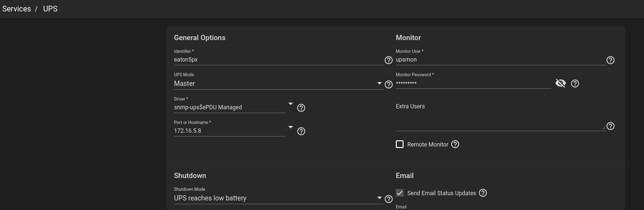Toggle Monitor Password visibility
Image resolution: width=644 pixels, height=210 pixels.
pos(561,84)
